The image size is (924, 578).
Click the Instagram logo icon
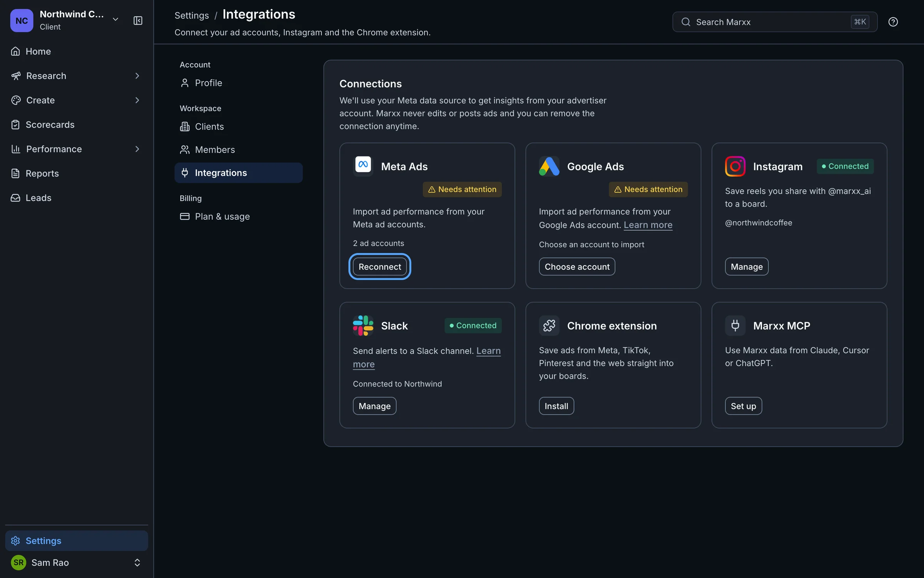tap(735, 166)
